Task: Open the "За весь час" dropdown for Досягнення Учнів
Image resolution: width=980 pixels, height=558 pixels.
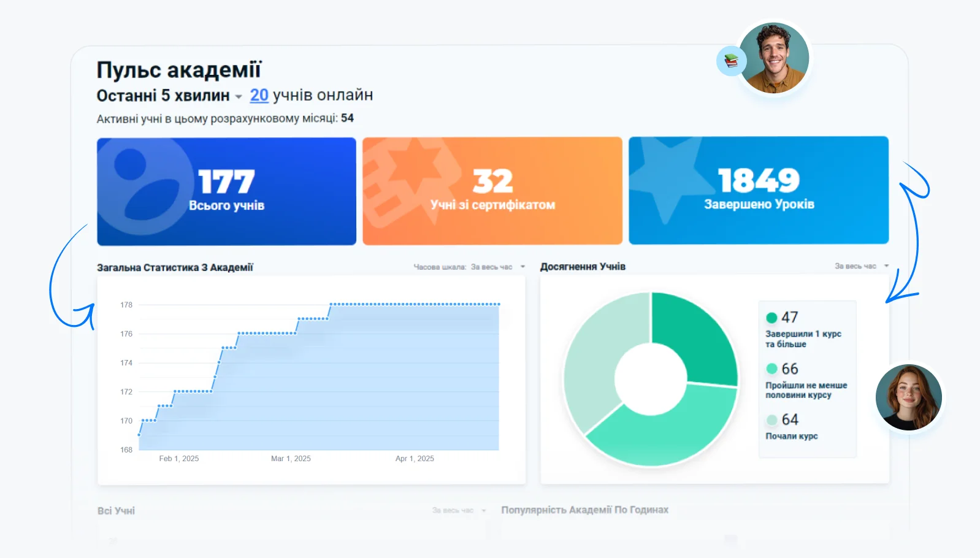Action: 886,266
